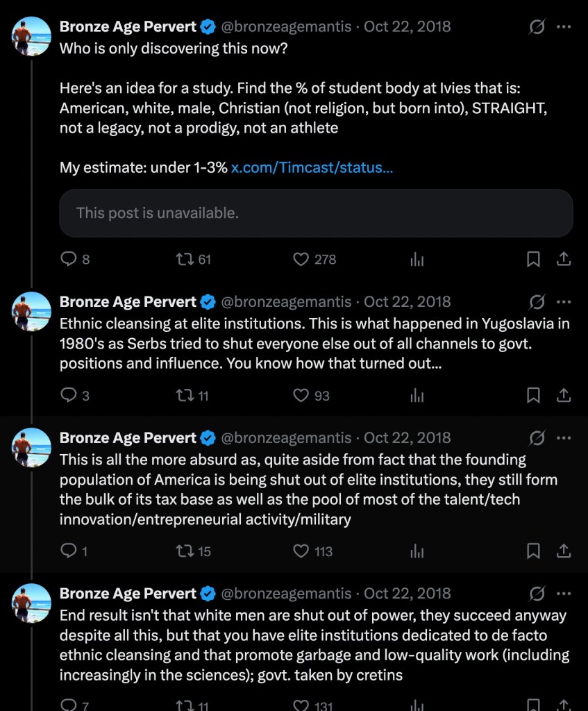
Task: Open more options on the tax base post
Action: click(x=564, y=437)
